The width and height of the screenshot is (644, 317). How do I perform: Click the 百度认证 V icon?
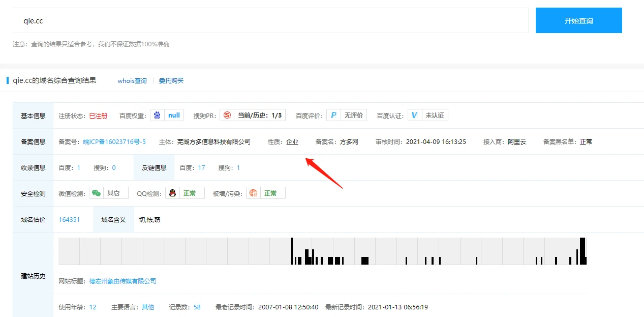tap(414, 116)
